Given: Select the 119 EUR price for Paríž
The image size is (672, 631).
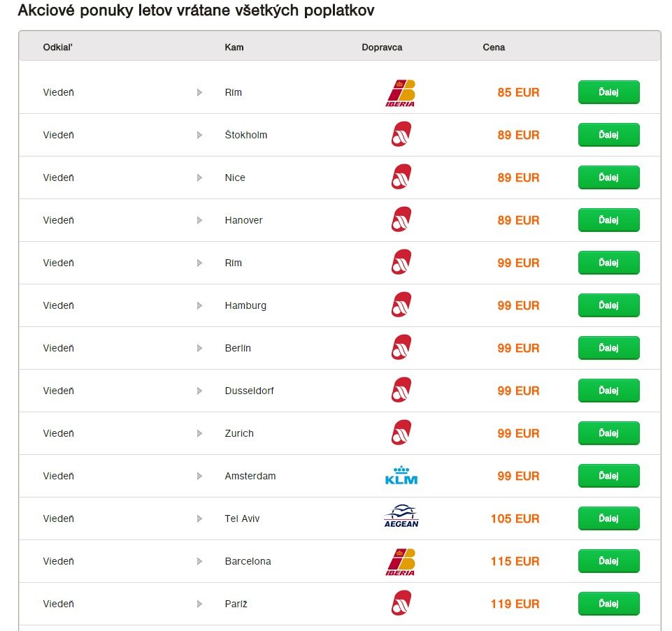Looking at the screenshot, I should click(x=515, y=604).
